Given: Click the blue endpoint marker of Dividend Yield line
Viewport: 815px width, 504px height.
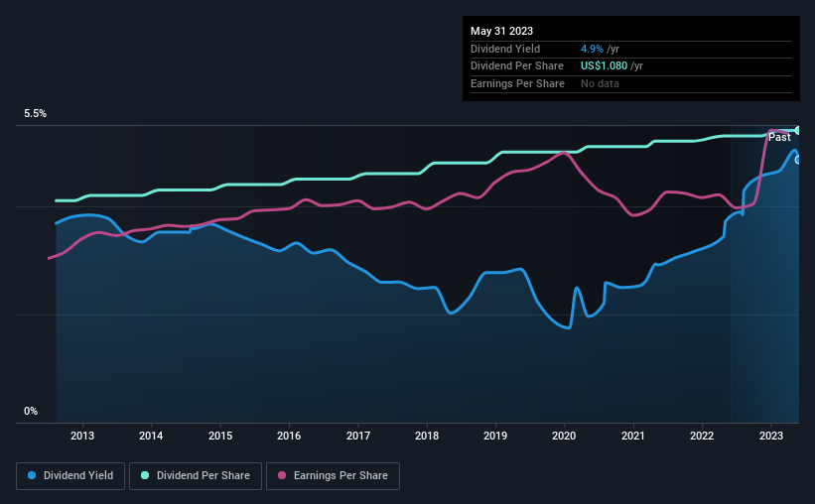Looking at the screenshot, I should pyautogui.click(x=798, y=160).
